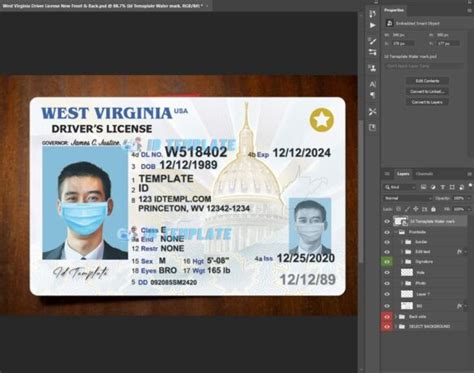Open the bottom-most collapsed dock panel icon
The height and width of the screenshot is (373, 474).
[373, 127]
